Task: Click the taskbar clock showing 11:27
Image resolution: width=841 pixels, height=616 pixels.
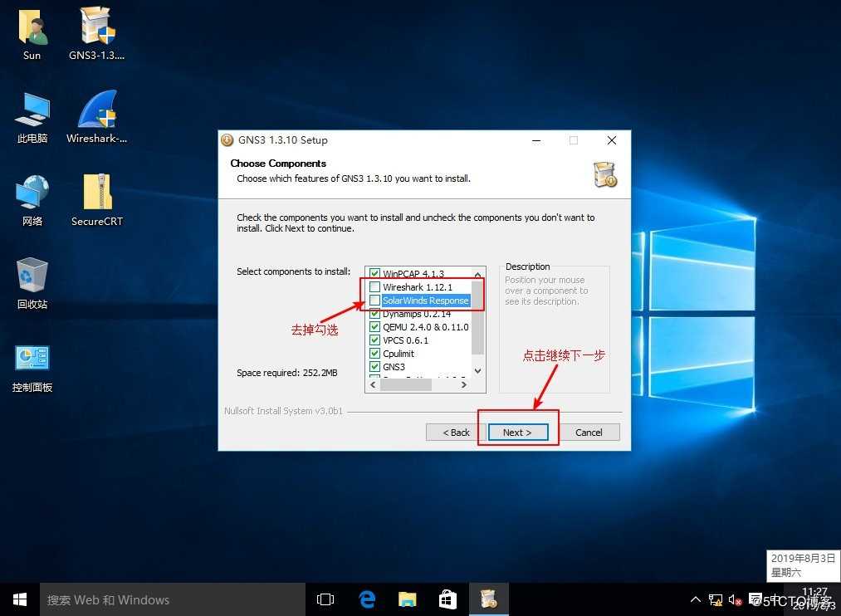Action: [x=814, y=599]
